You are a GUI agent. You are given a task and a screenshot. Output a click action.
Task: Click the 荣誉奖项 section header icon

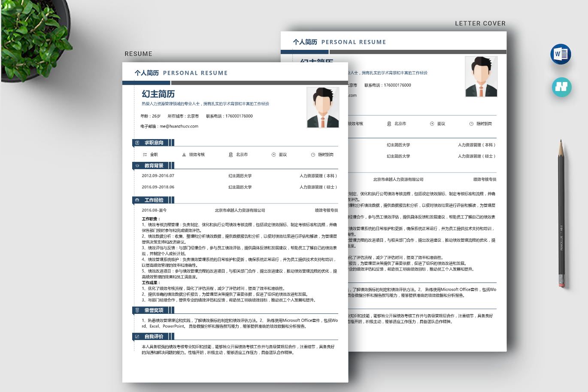pos(137,310)
